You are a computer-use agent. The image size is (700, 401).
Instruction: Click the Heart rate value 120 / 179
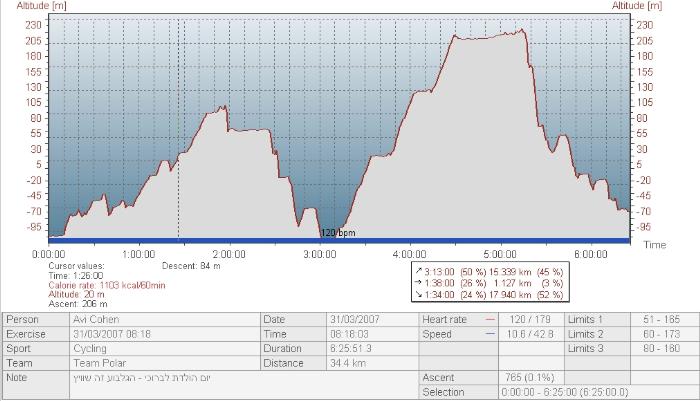tap(530, 318)
